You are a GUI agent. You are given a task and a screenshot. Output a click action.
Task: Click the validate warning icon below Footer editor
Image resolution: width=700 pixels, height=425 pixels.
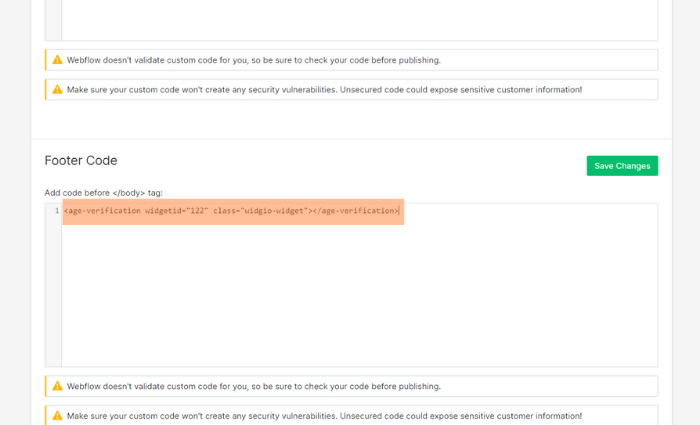(x=57, y=386)
